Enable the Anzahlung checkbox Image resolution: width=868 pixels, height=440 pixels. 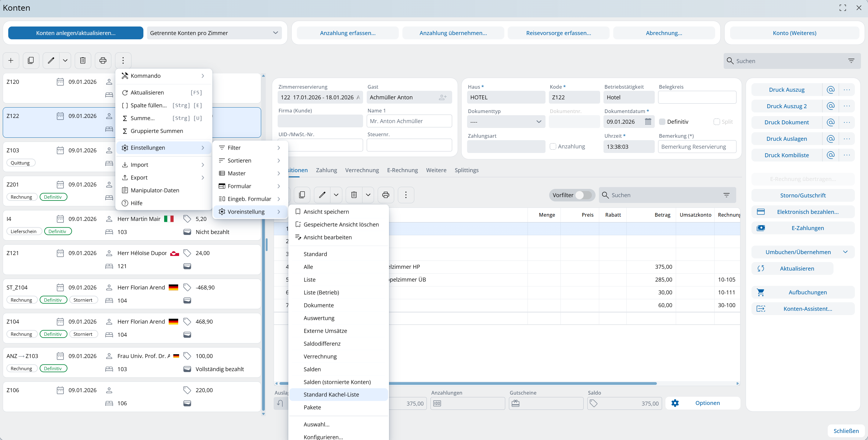(x=553, y=147)
